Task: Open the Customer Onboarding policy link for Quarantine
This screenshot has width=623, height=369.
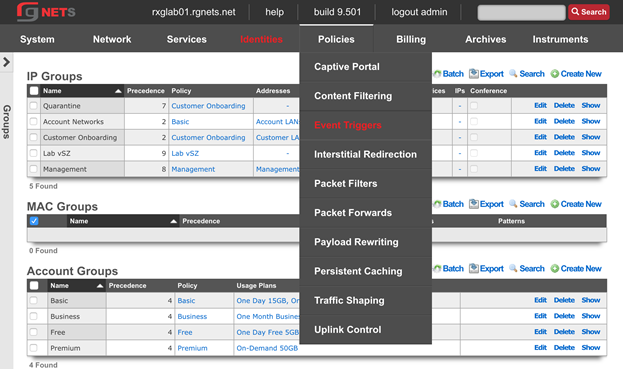Action: [208, 106]
